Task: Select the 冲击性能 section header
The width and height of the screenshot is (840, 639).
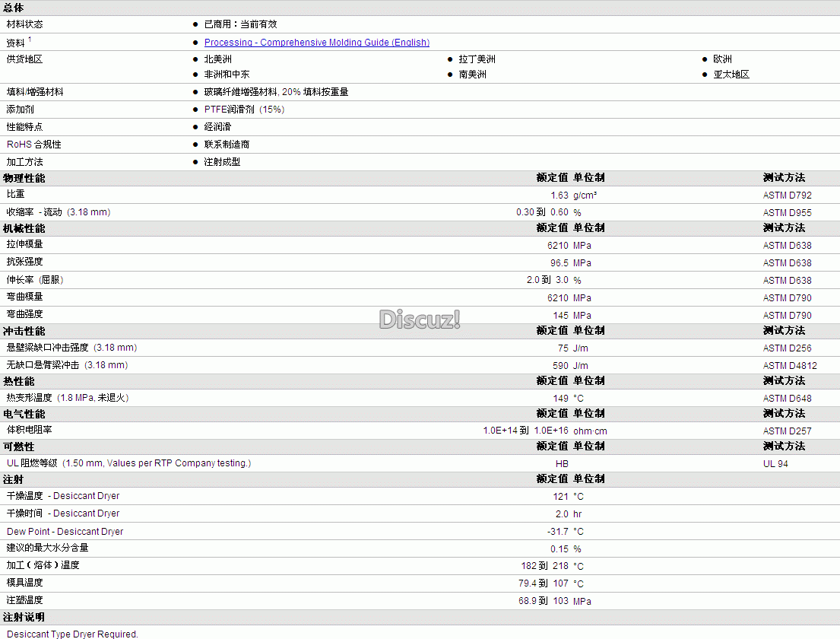Action: tap(24, 332)
